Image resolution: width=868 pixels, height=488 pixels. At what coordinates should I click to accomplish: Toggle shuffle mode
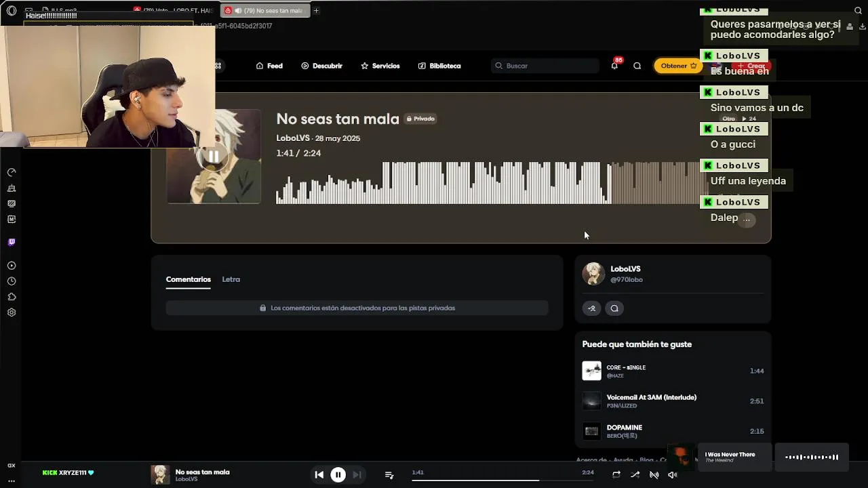coord(635,475)
